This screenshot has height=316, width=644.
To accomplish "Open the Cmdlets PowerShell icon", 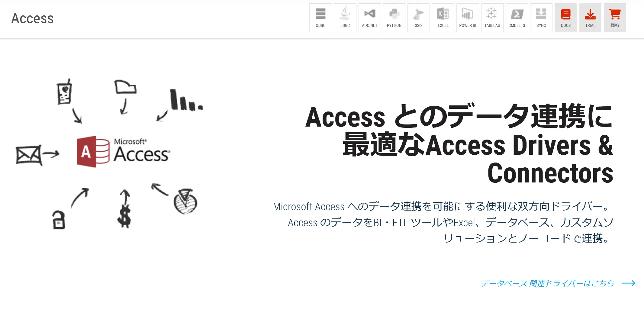I will [x=517, y=18].
